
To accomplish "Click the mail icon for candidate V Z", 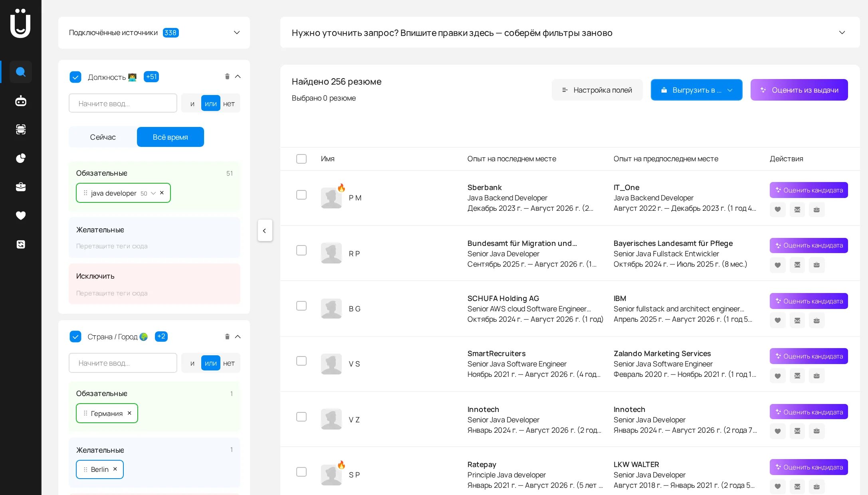I will click(x=797, y=431).
